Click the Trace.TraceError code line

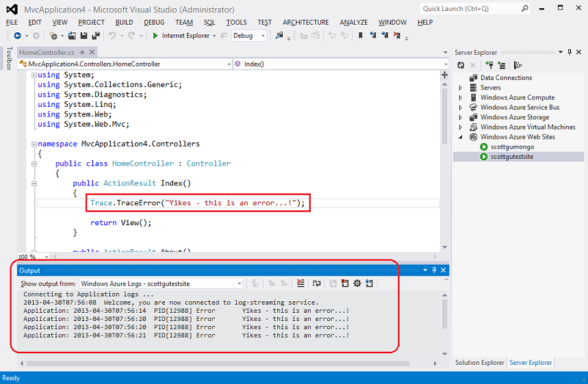[198, 203]
